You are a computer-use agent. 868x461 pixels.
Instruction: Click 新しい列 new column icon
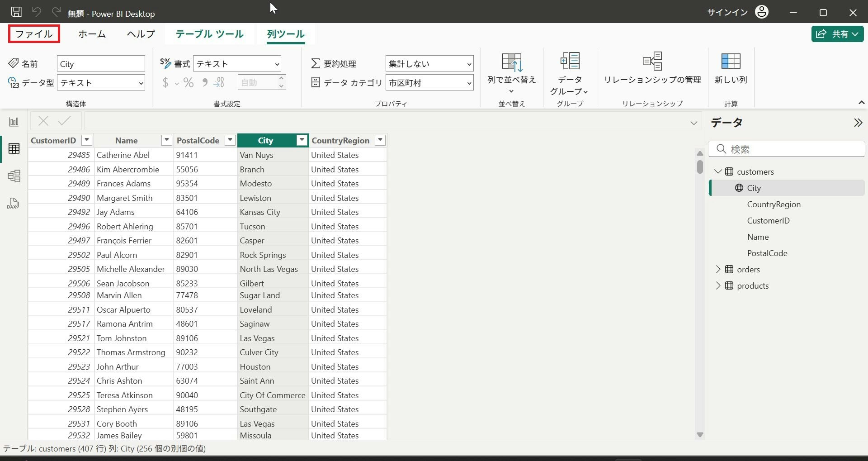click(731, 61)
